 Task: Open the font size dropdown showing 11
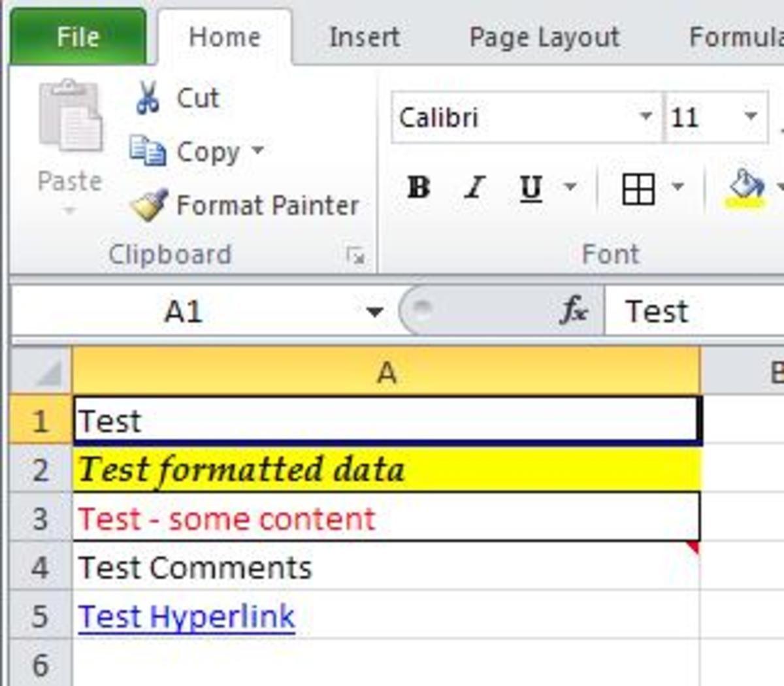point(749,118)
